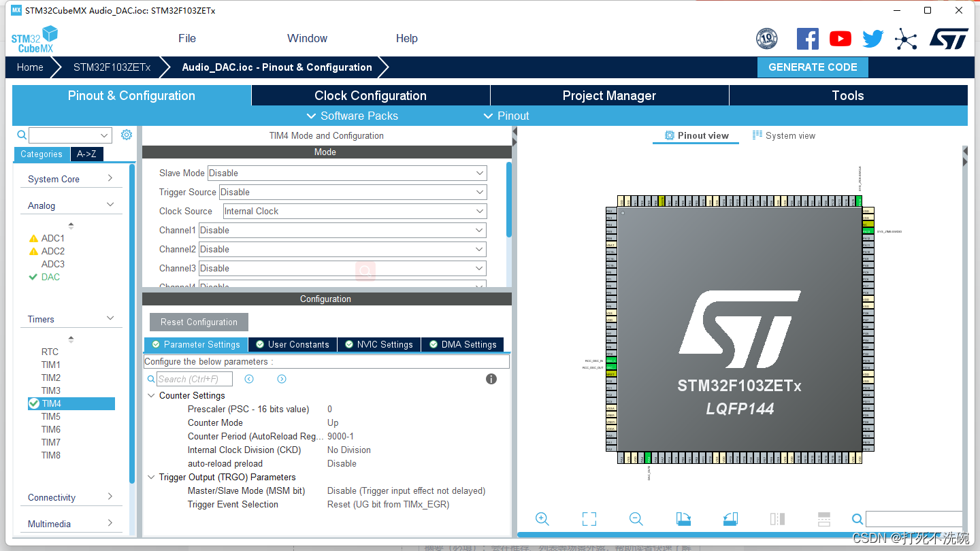Screen dimensions: 980x551
Task: Click Reset Configuration button
Action: (x=199, y=322)
